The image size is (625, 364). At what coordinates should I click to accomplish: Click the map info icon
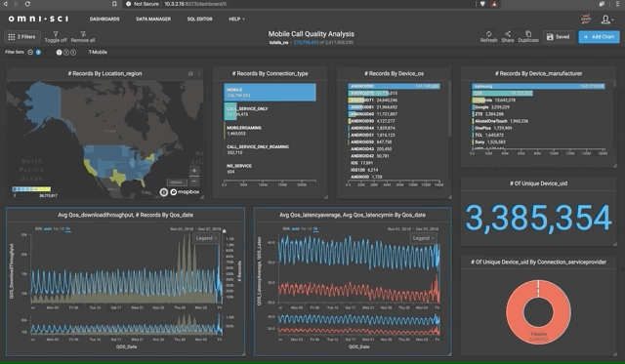point(164,192)
